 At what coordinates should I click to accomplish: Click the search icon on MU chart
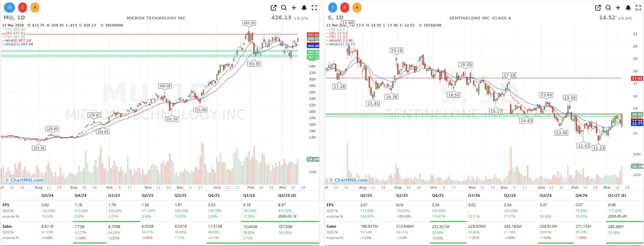coord(284,8)
